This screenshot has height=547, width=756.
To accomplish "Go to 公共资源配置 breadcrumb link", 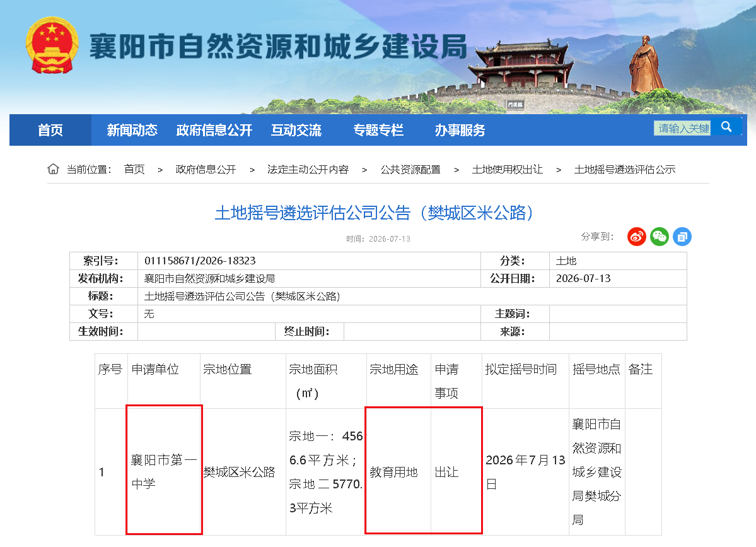I will pyautogui.click(x=410, y=169).
